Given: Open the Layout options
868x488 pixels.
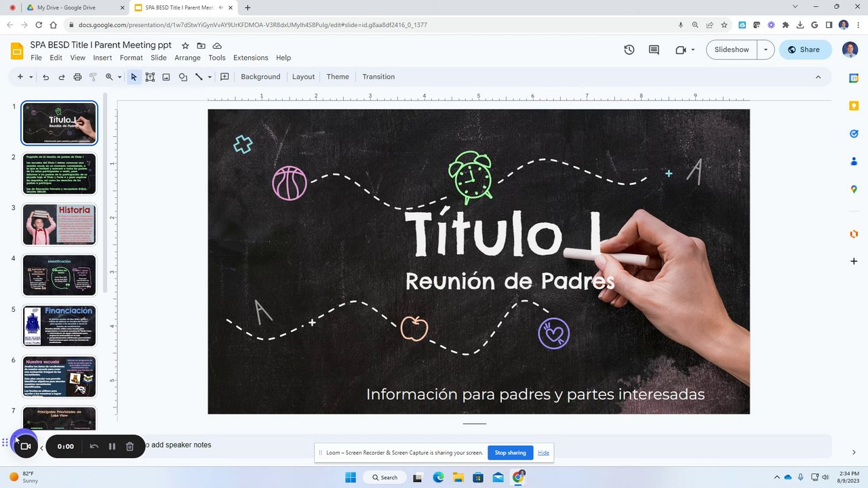Looking at the screenshot, I should click(304, 77).
